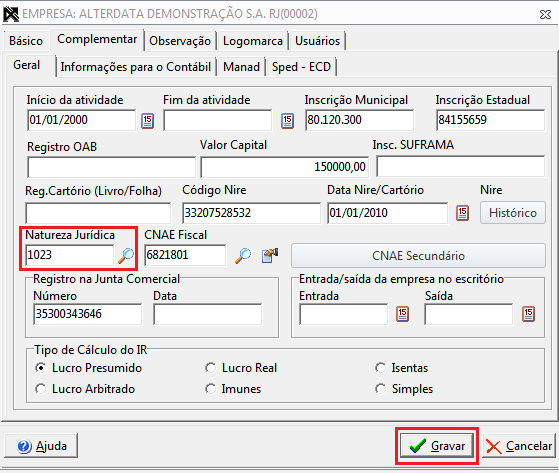Open the Sped - ECD tab
The height and width of the screenshot is (473, 559).
click(301, 67)
